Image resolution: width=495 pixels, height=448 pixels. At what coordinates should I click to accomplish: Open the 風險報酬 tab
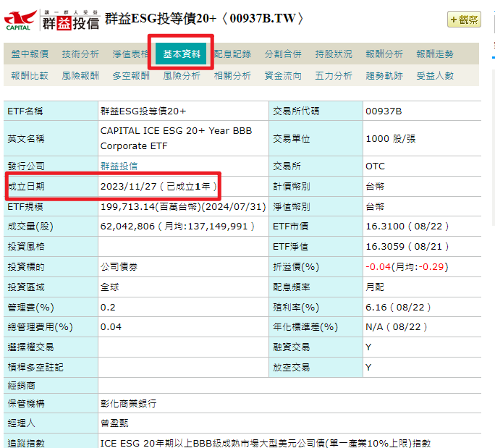pos(80,75)
